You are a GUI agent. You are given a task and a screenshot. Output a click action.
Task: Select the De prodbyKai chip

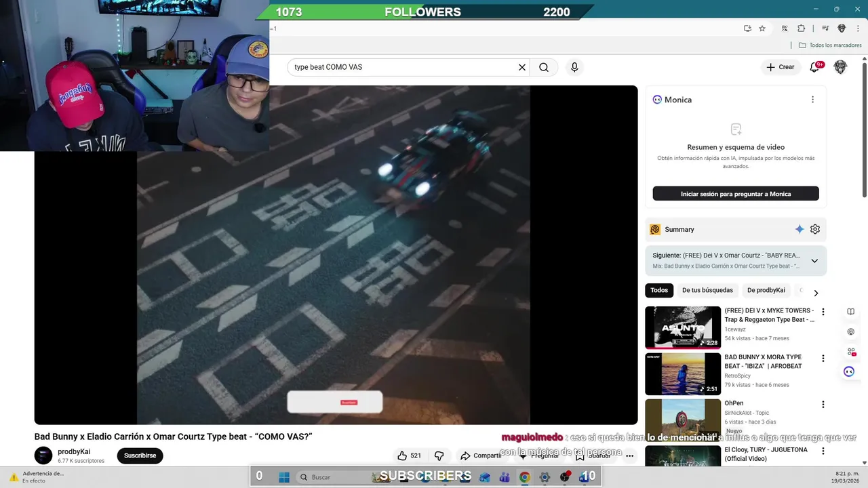pyautogui.click(x=766, y=290)
